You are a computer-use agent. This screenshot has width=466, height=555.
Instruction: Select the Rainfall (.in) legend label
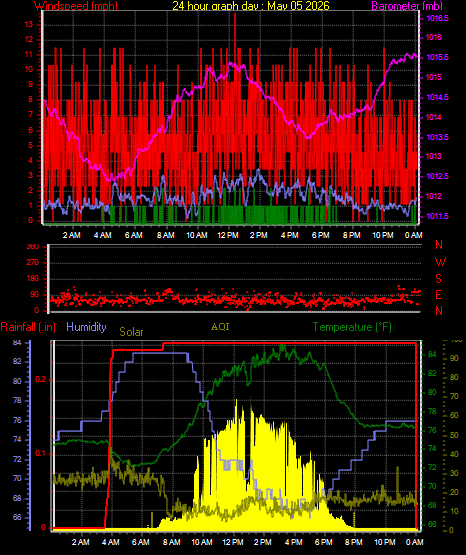click(x=28, y=327)
